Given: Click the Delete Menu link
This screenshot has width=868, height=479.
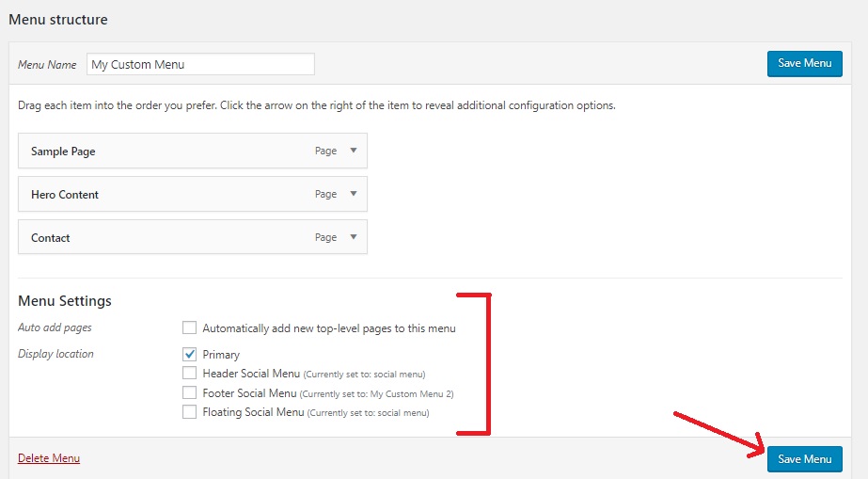Looking at the screenshot, I should [x=49, y=458].
